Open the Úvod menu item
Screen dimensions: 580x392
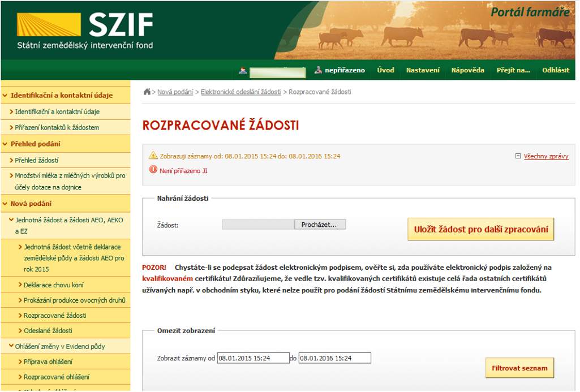pos(385,70)
